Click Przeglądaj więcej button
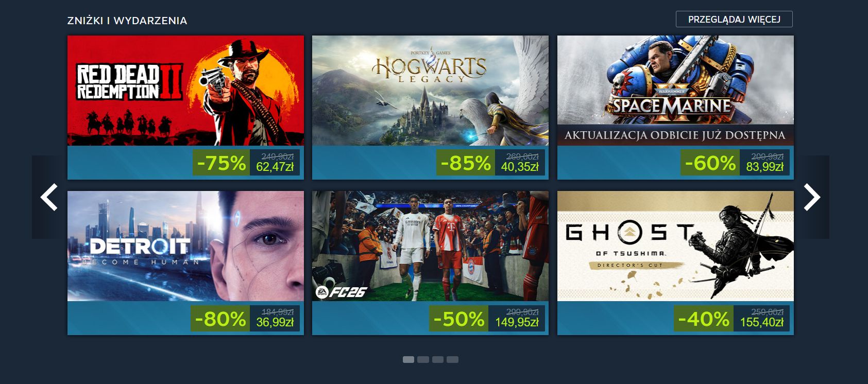868x384 pixels. pyautogui.click(x=734, y=19)
